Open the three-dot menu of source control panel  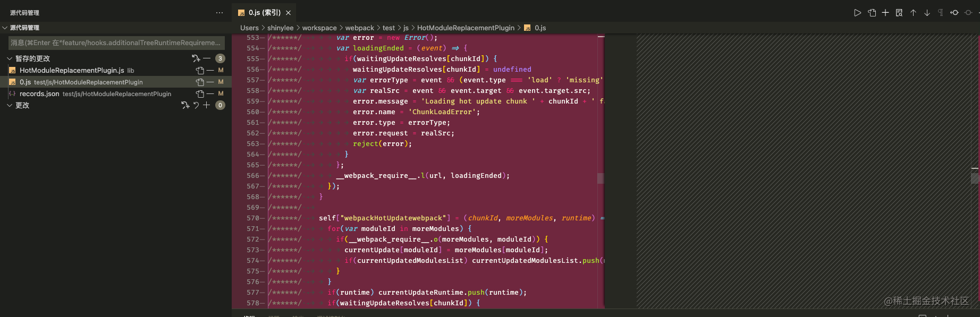tap(219, 13)
